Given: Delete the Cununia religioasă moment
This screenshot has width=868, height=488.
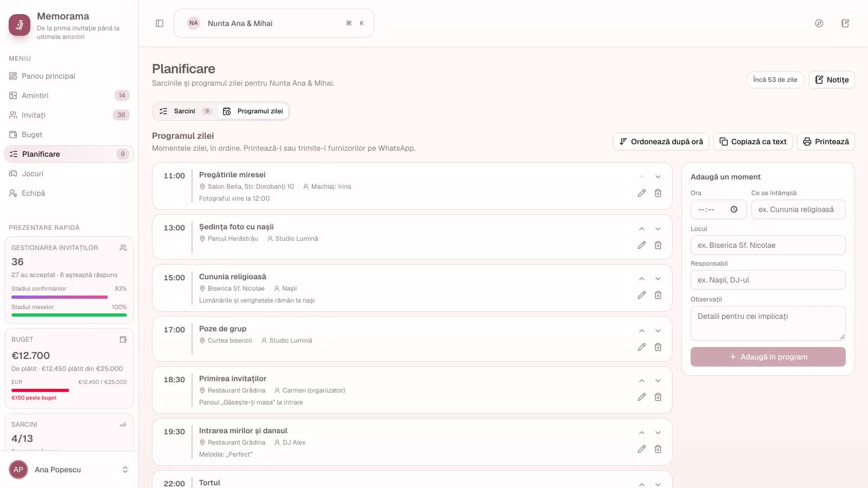Looking at the screenshot, I should click(658, 295).
